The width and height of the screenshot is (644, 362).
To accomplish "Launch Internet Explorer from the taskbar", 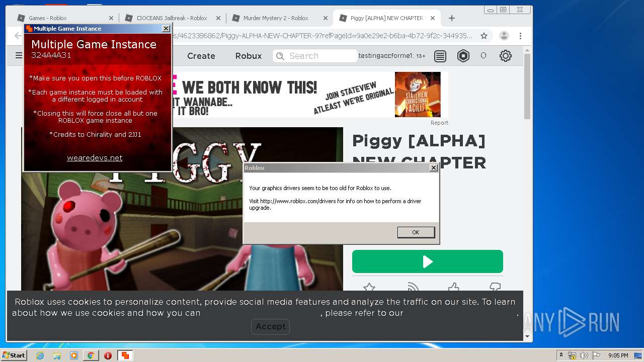I will [x=40, y=355].
